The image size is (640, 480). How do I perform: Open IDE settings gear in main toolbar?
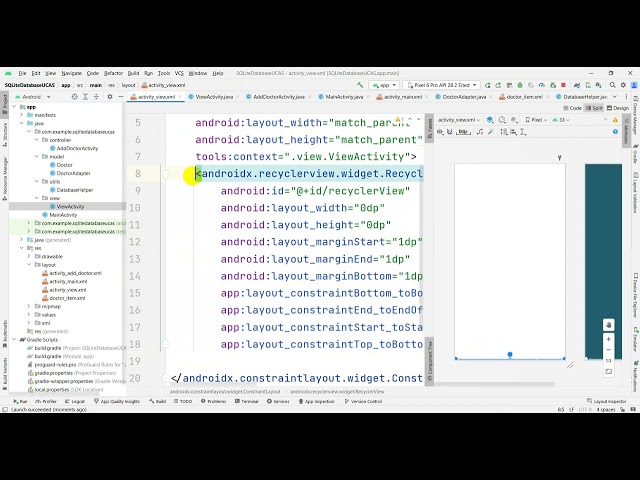[x=623, y=85]
